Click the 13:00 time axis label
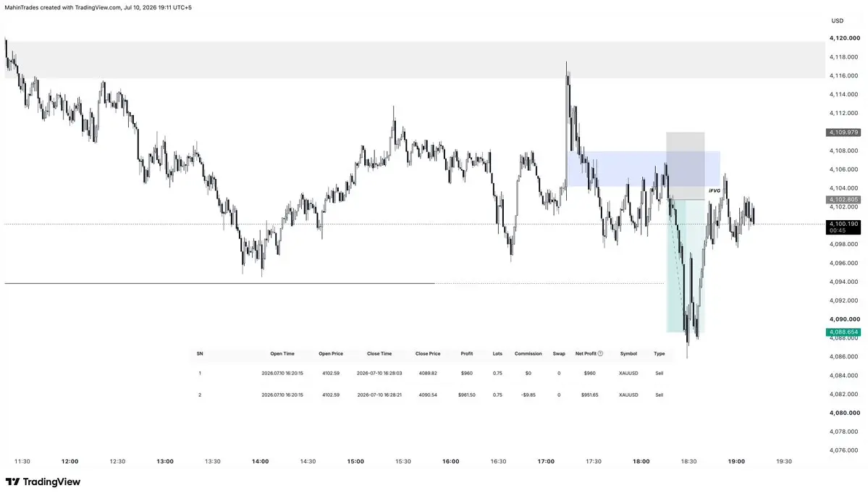868x496 pixels. coord(165,461)
